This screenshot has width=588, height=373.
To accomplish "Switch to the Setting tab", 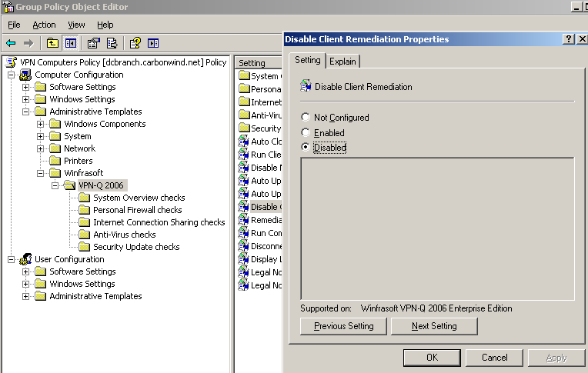I will tap(308, 60).
